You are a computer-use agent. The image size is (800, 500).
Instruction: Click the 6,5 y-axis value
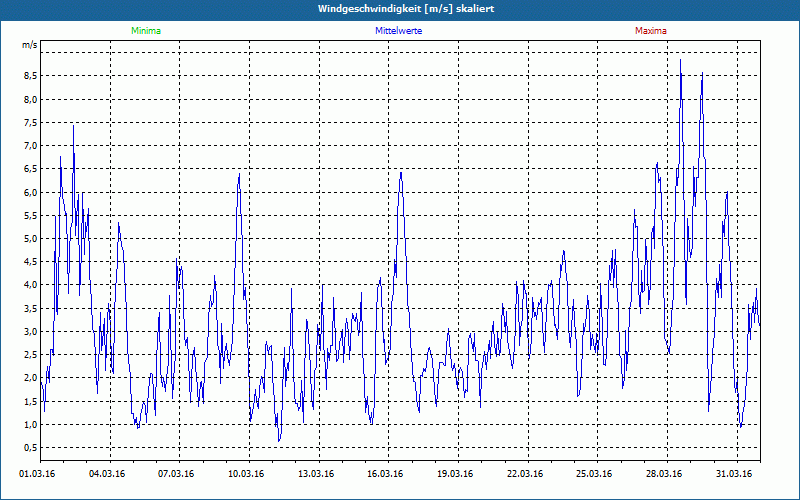pos(31,169)
